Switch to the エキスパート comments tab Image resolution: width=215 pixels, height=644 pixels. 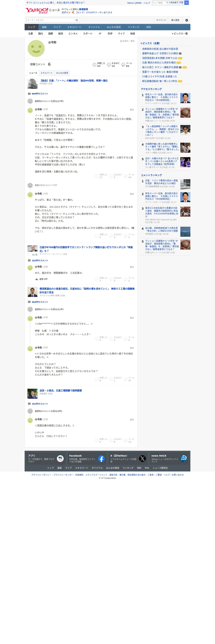(47, 73)
